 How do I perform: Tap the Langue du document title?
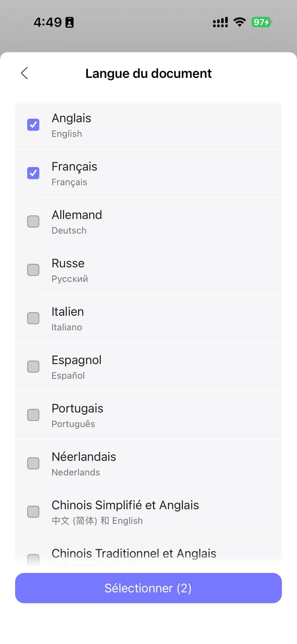coord(148,73)
